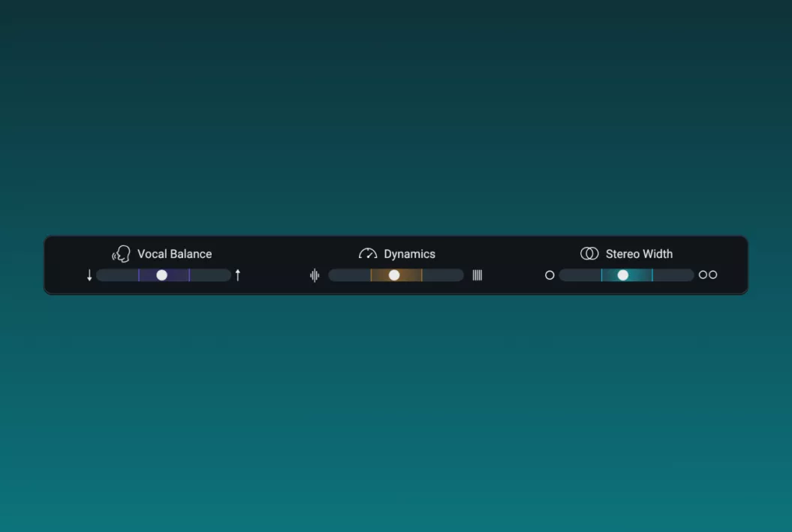Click left orange range marker on Dynamics slider
This screenshot has height=532, width=792.
pos(371,275)
